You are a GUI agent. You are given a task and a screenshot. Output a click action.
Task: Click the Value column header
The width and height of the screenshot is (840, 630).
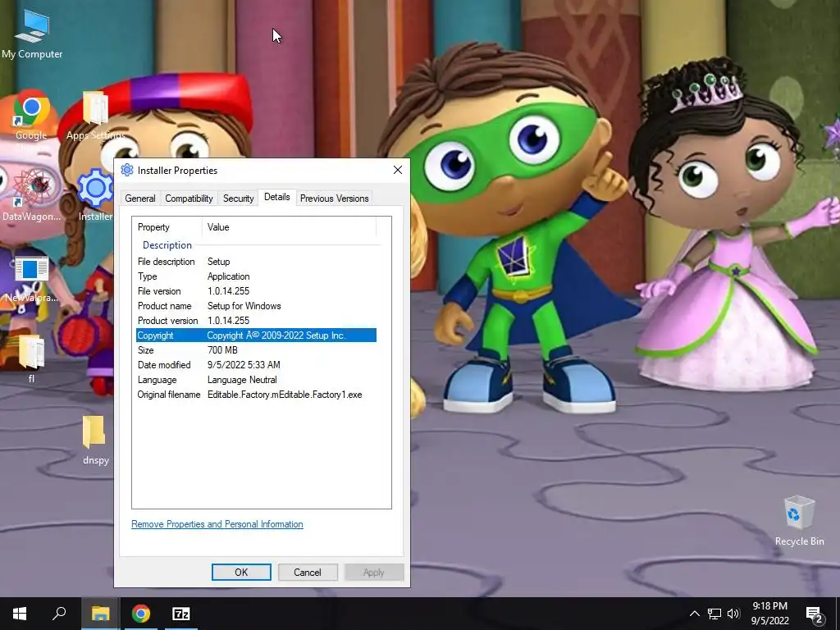pos(290,227)
